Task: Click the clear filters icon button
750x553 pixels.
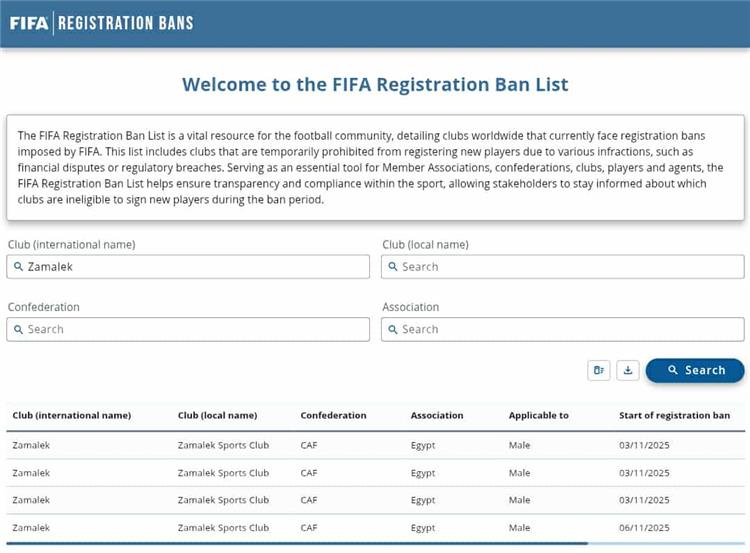Action: coord(599,370)
